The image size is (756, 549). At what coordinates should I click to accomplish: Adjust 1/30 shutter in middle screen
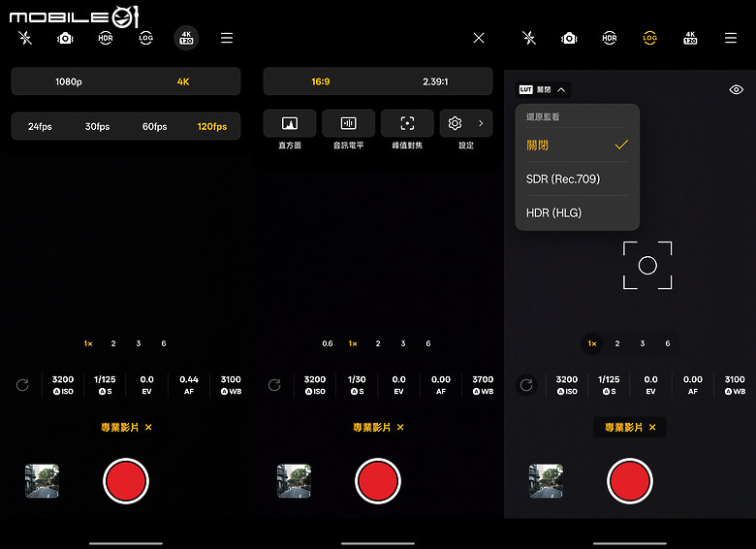[357, 385]
